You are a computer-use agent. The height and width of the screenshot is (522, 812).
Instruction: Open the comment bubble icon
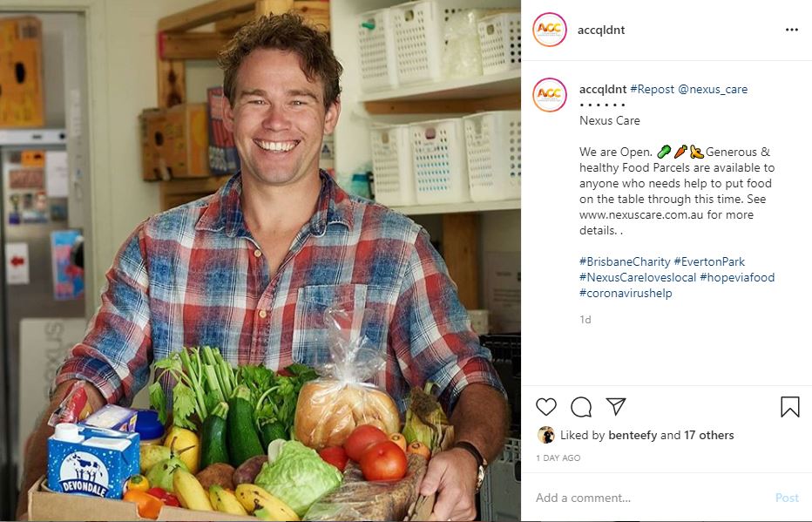click(581, 407)
